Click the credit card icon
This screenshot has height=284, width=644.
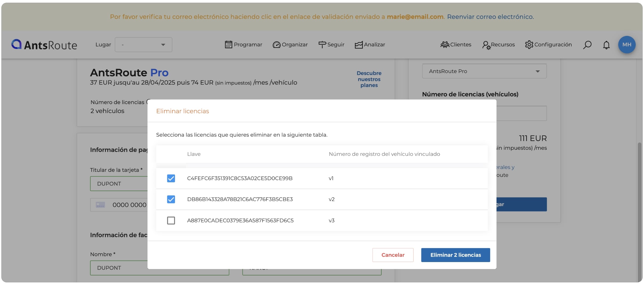click(100, 205)
